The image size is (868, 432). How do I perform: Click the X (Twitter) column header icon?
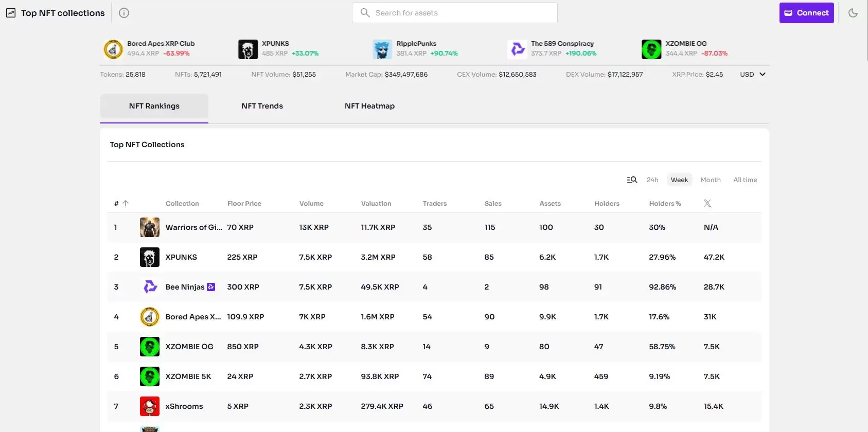(x=707, y=204)
